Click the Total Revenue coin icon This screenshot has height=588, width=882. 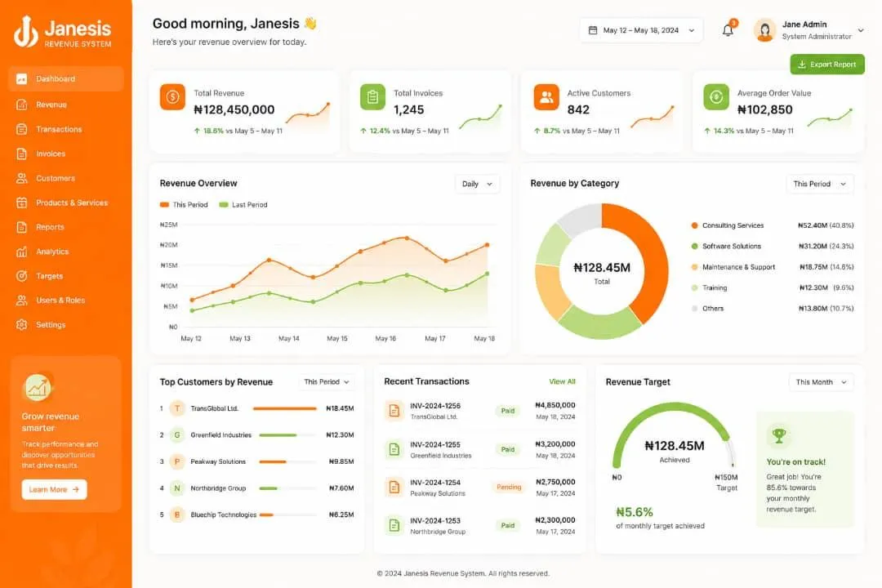172,97
